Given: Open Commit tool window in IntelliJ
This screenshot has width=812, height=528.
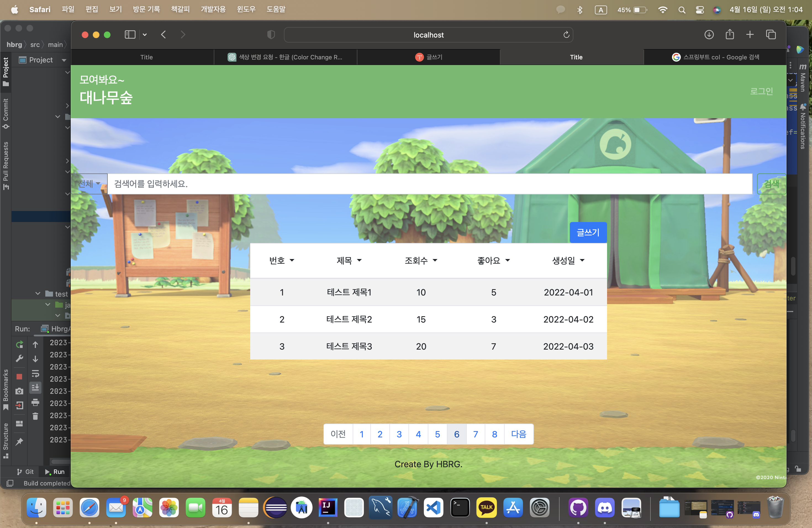Looking at the screenshot, I should tap(6, 113).
